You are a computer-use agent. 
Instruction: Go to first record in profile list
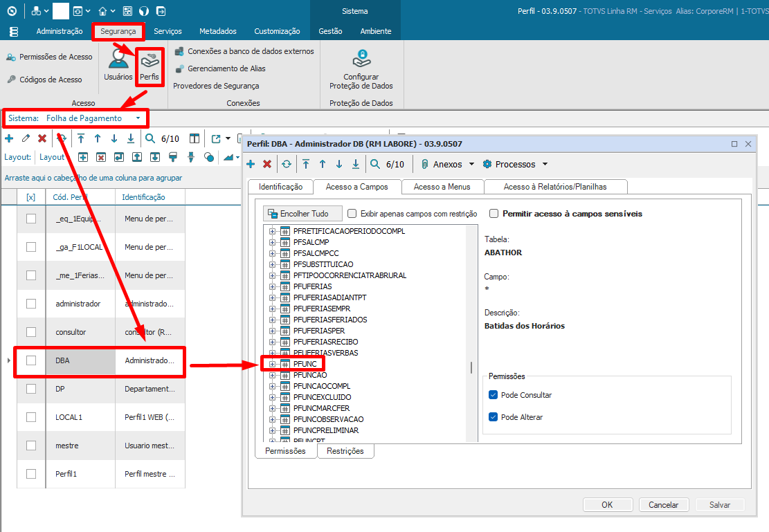click(x=81, y=139)
